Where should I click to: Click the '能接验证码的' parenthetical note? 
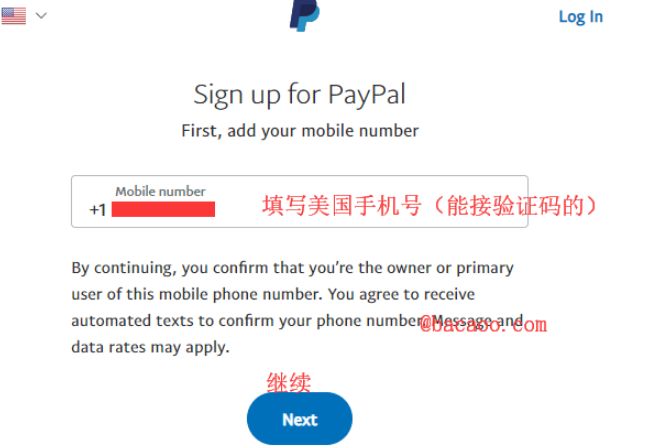click(515, 206)
